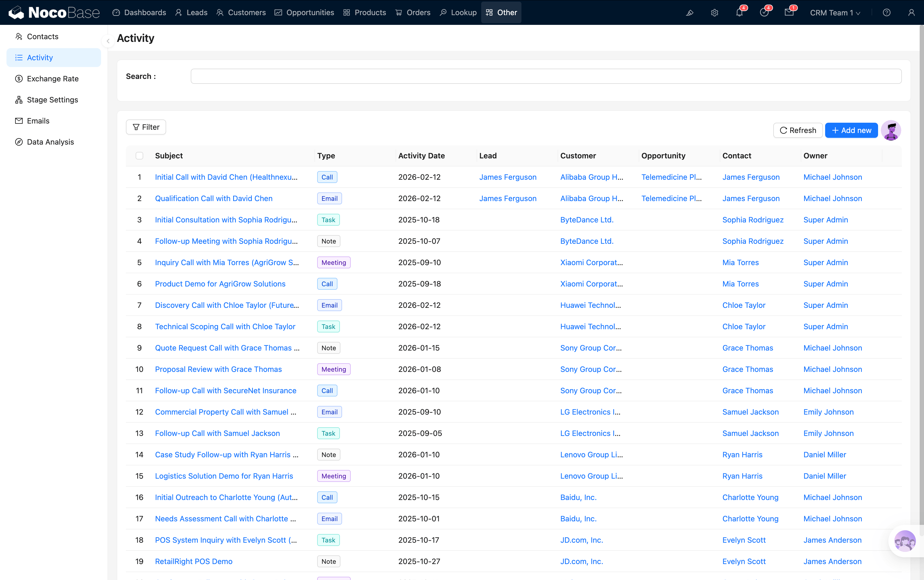Open the help question mark icon
The image size is (924, 580).
coord(886,13)
